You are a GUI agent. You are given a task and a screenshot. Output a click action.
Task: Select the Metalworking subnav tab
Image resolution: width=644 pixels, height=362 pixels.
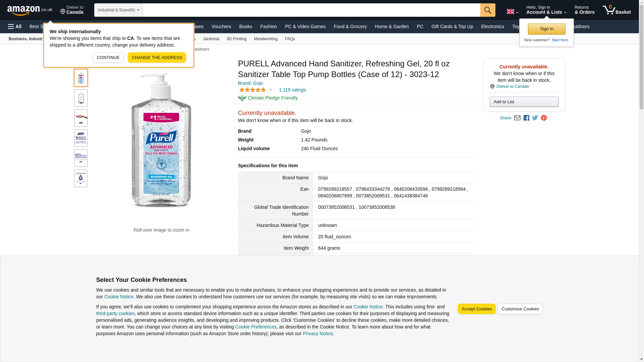point(265,39)
